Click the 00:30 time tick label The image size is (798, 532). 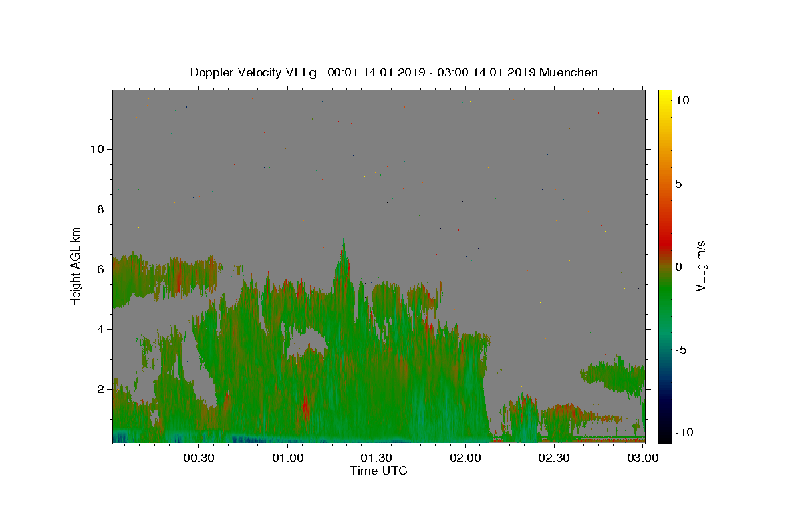tap(199, 458)
